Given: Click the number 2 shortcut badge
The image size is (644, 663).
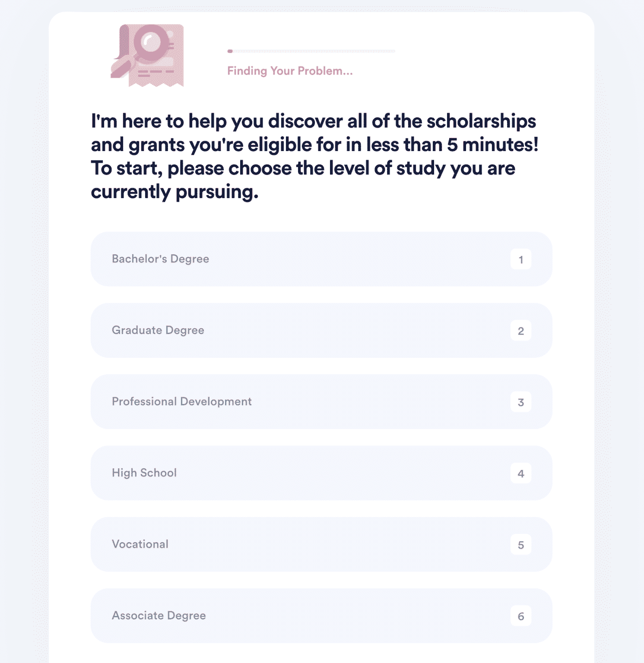Looking at the screenshot, I should point(520,331).
